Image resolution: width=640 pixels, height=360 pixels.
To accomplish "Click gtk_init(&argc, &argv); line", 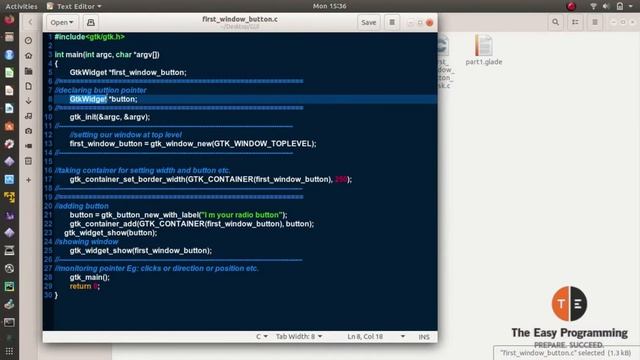I will (x=110, y=117).
